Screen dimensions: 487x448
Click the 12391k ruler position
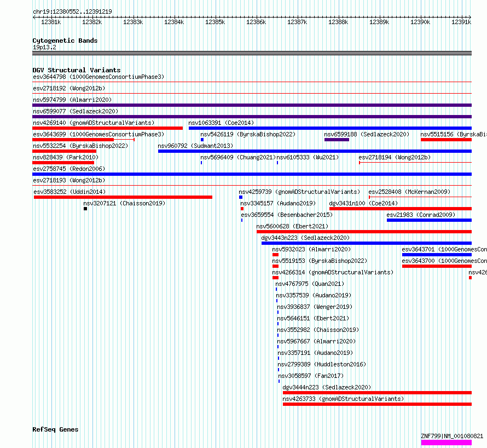coord(461,22)
